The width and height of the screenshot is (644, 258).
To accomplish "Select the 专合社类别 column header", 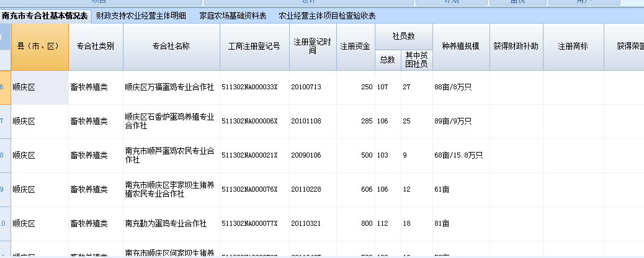I will [x=96, y=47].
